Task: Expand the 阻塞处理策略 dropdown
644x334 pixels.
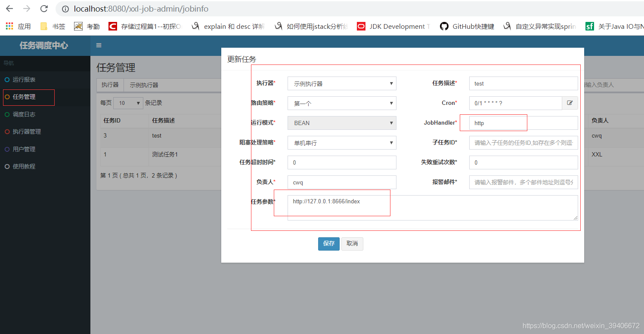Action: [x=342, y=143]
